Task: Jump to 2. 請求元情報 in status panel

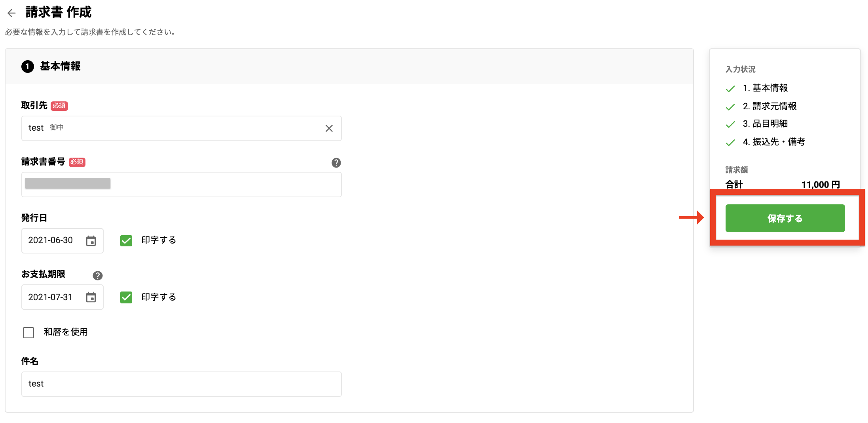Action: click(769, 106)
